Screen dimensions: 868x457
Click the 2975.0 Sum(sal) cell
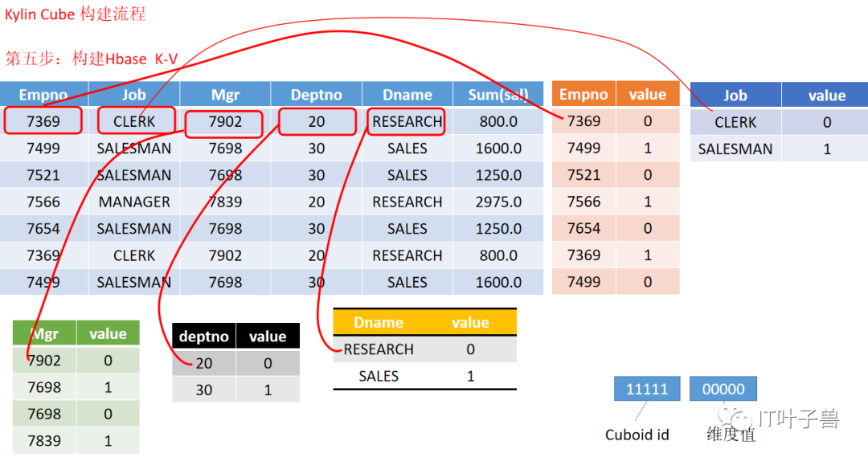pos(498,202)
